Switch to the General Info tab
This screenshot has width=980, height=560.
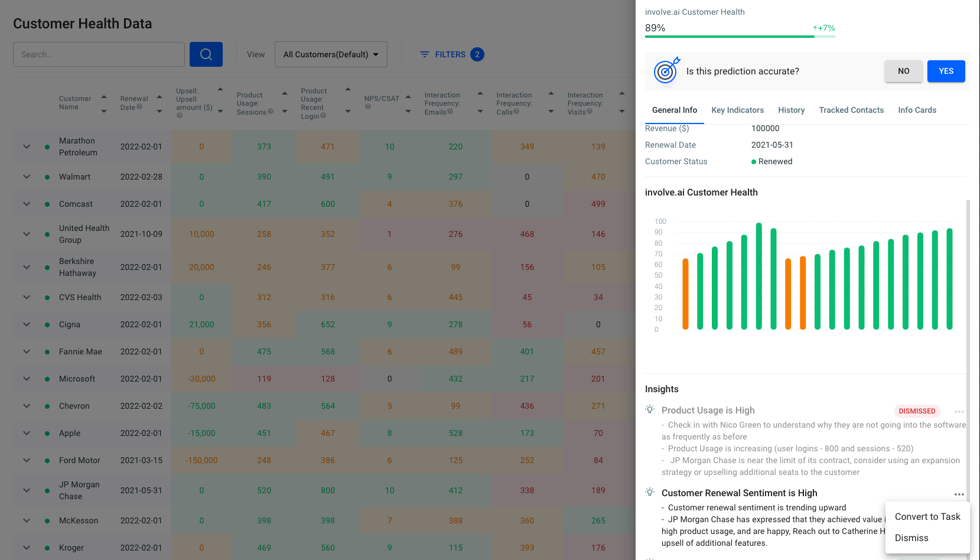point(675,110)
